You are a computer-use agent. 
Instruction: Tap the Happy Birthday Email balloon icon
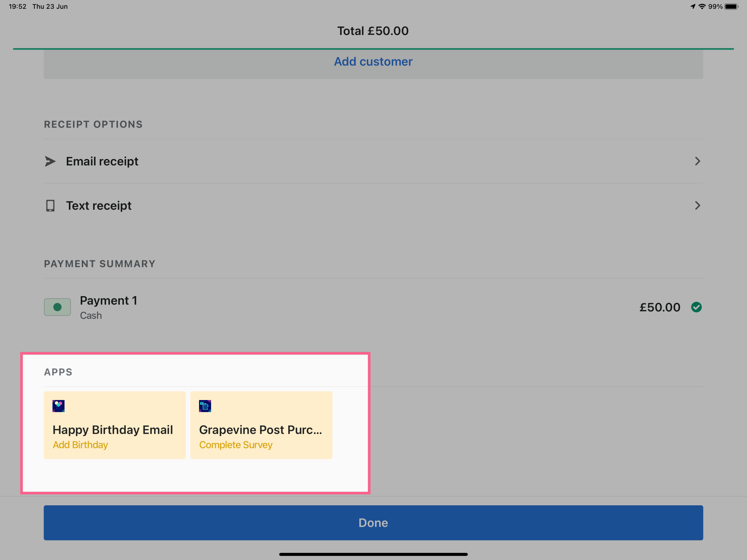click(x=59, y=406)
